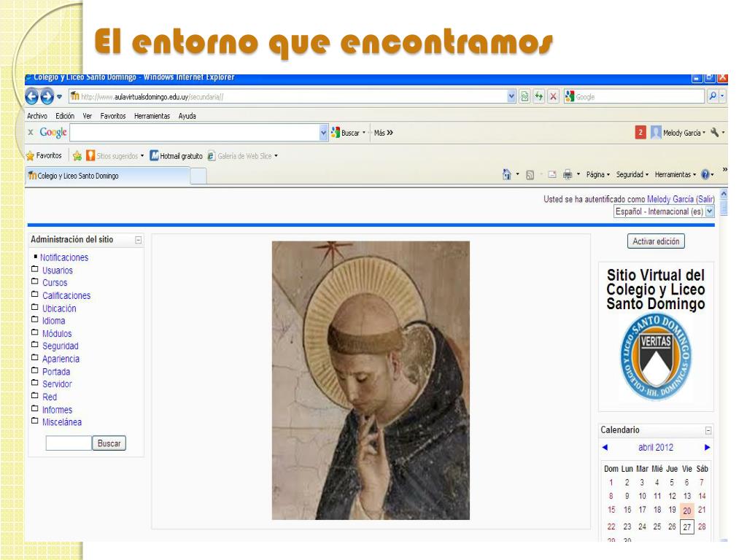747x560 pixels.
Task: Click the Print printer icon
Action: pyautogui.click(x=568, y=175)
